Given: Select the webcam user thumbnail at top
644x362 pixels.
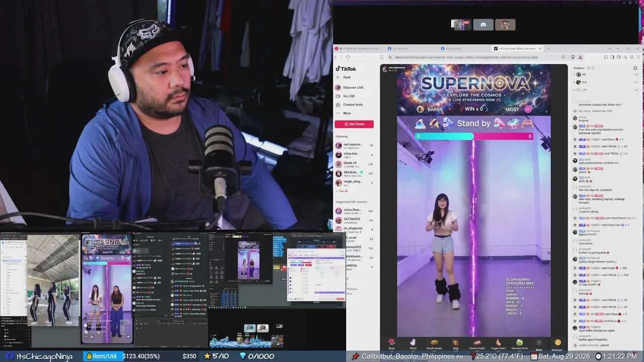Looking at the screenshot, I should coord(505,25).
